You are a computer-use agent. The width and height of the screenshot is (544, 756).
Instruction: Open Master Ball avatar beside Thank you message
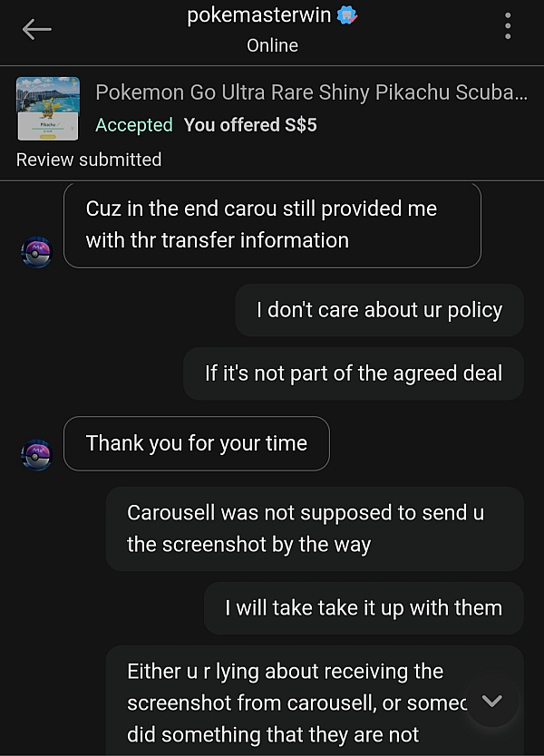36,455
